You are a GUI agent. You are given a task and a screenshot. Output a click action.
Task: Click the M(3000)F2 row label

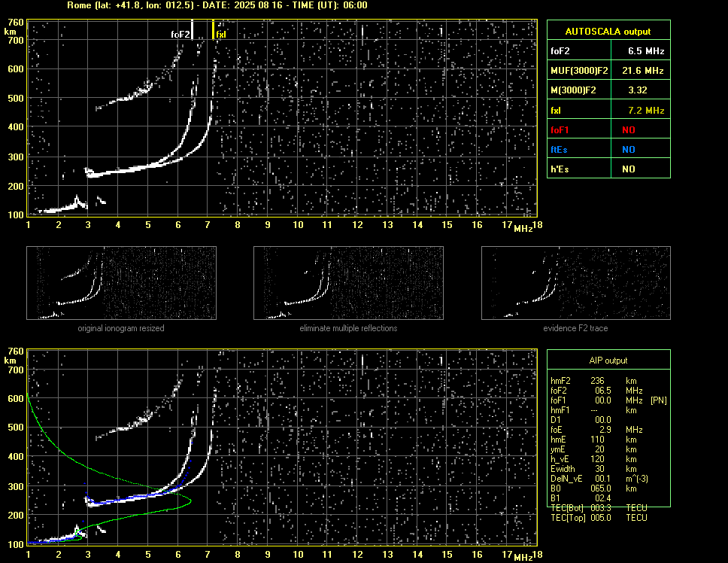[573, 90]
